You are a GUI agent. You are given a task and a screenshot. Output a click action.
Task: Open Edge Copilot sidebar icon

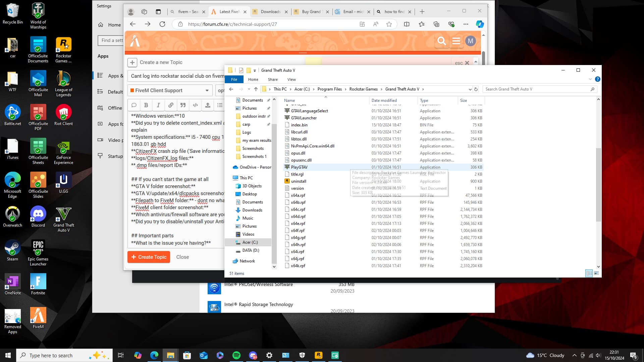tap(480, 24)
